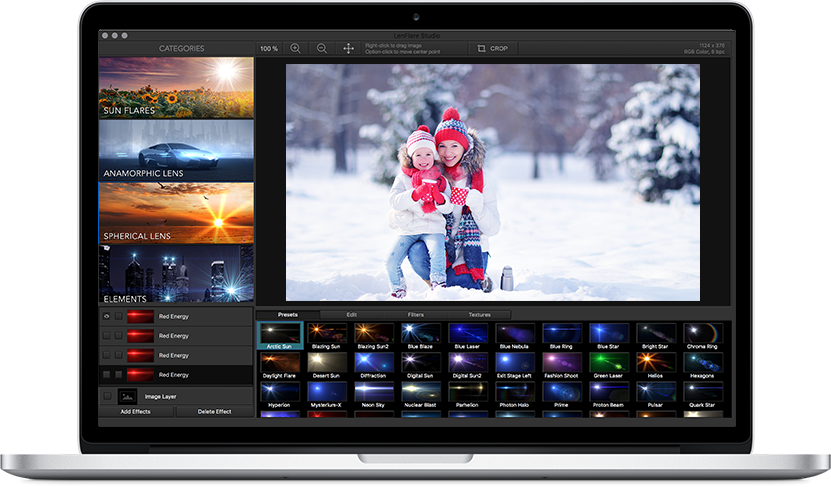
Task: Click the Crop tool button
Action: coord(492,48)
